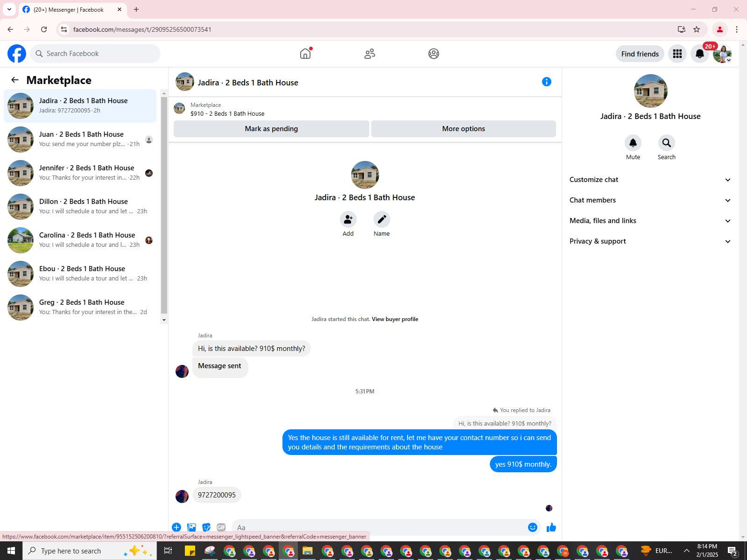Click the browser address bar URL

pos(142,29)
